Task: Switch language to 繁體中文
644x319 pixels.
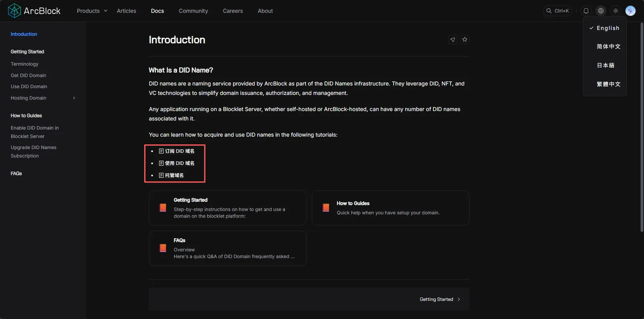Action: (x=605, y=84)
